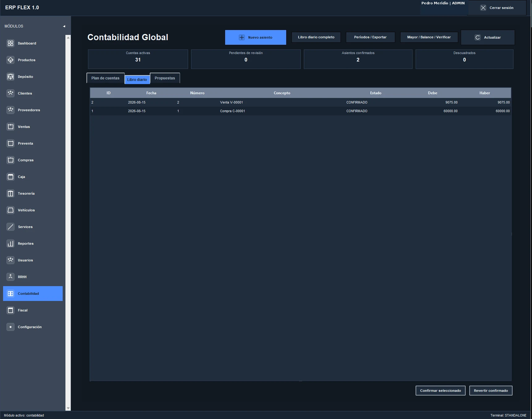Screen dimensions: 532x419
Task: Open Libro diario completo
Action: click(316, 37)
